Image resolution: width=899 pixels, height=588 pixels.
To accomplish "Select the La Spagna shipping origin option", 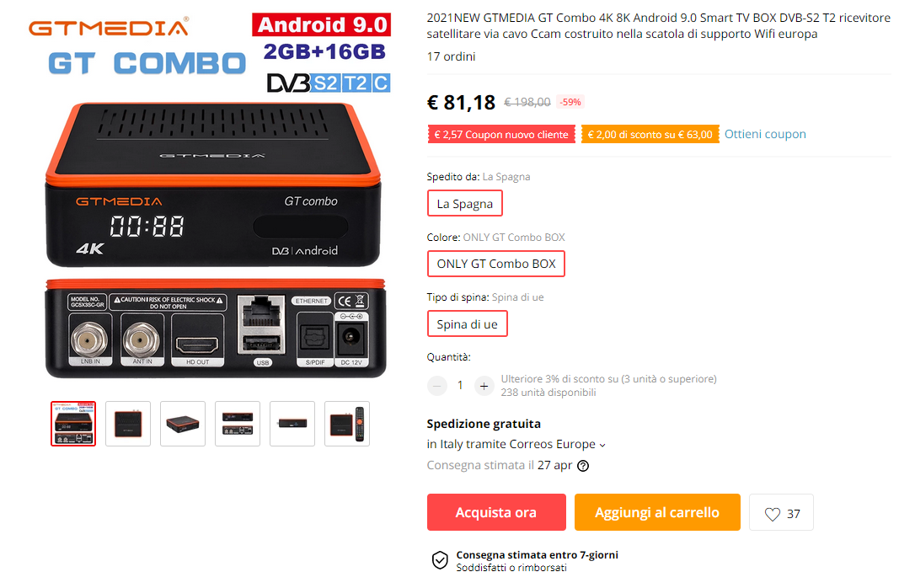I will 465,204.
